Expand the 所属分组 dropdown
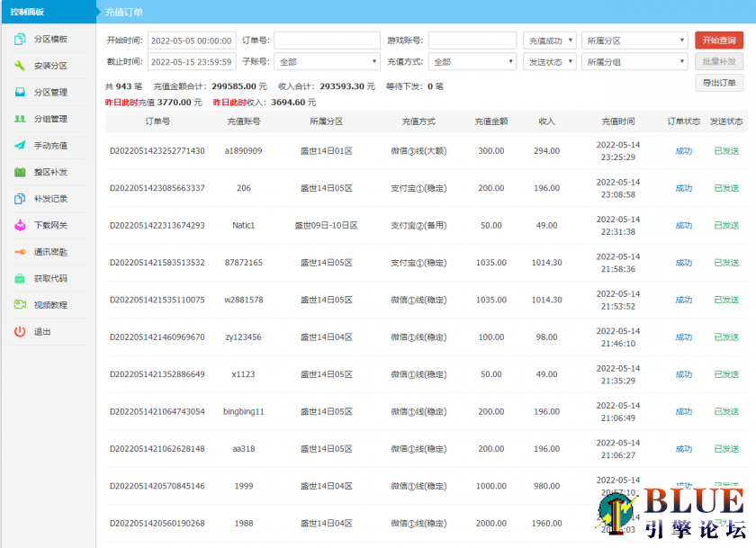This screenshot has height=548, width=756. [x=634, y=62]
